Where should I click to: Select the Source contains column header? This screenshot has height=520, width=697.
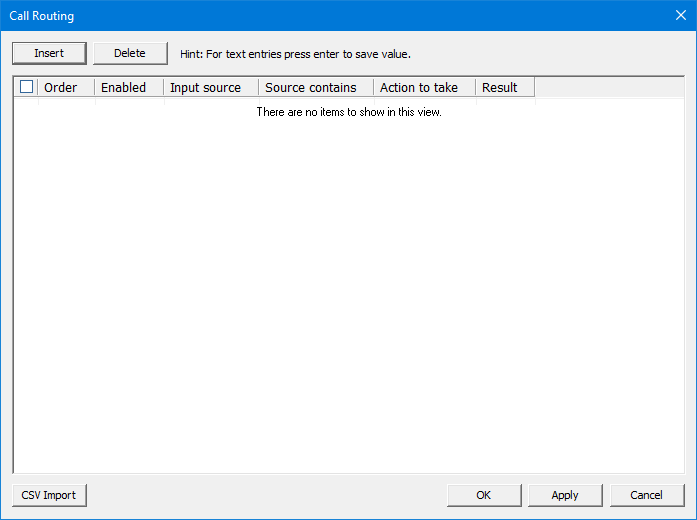[311, 87]
